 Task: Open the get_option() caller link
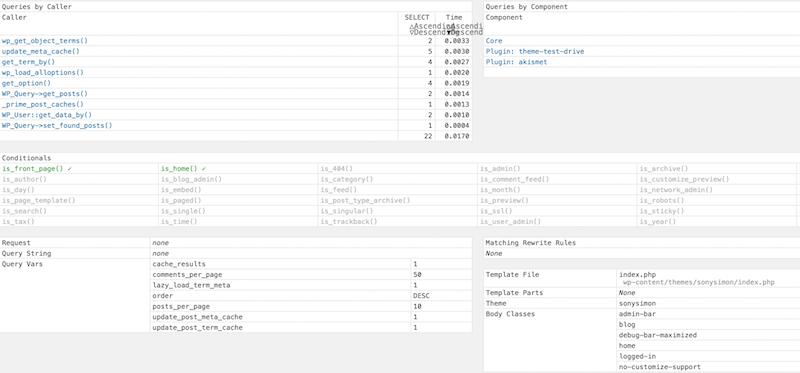click(27, 83)
